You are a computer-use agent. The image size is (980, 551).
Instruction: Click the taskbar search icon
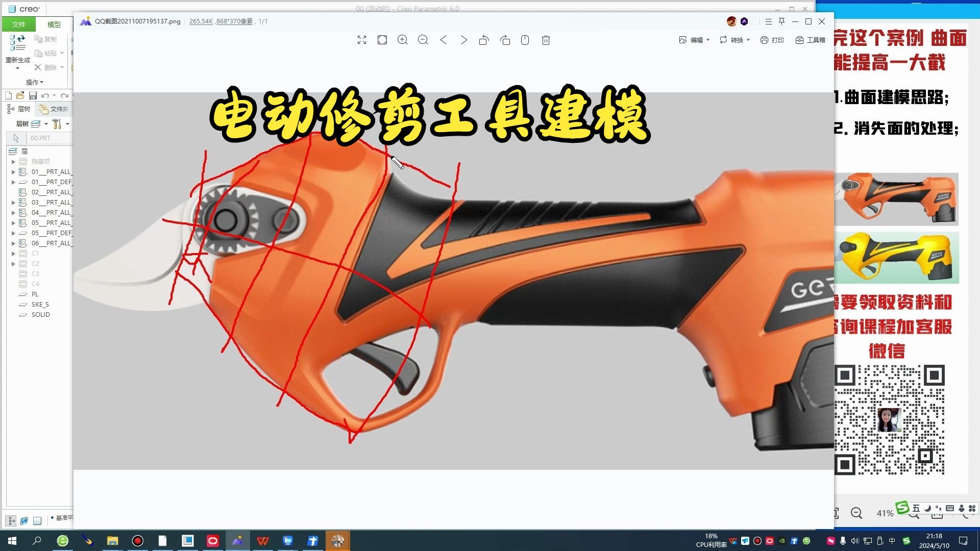[37, 541]
